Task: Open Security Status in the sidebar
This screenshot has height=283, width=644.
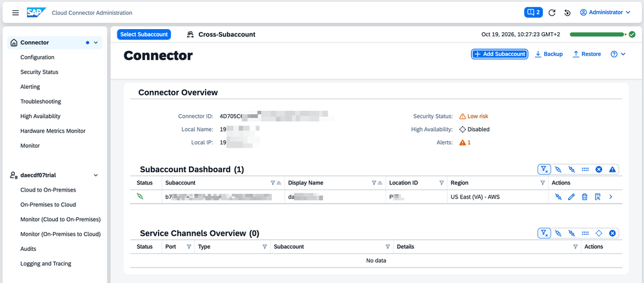Action: click(39, 72)
